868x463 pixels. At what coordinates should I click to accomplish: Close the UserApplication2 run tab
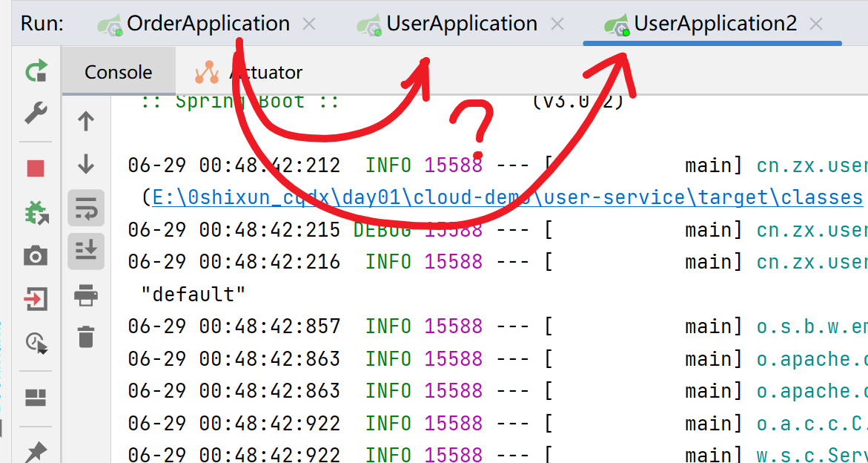pyautogui.click(x=816, y=24)
